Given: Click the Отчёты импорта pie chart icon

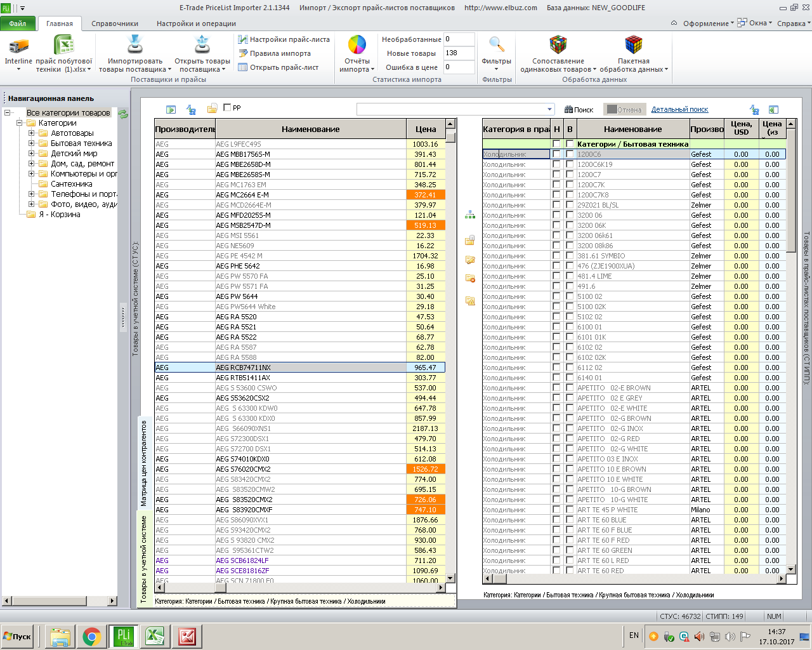Looking at the screenshot, I should 357,45.
